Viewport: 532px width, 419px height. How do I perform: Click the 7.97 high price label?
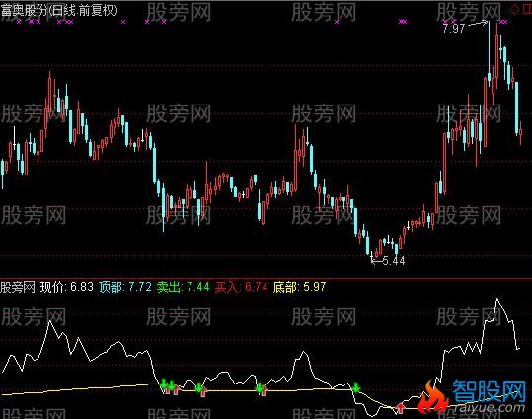pos(453,29)
